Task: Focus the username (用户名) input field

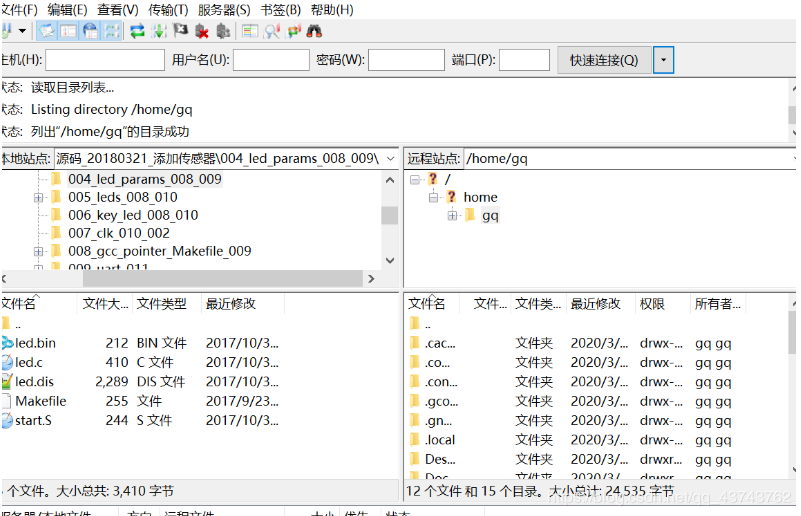Action: point(271,60)
